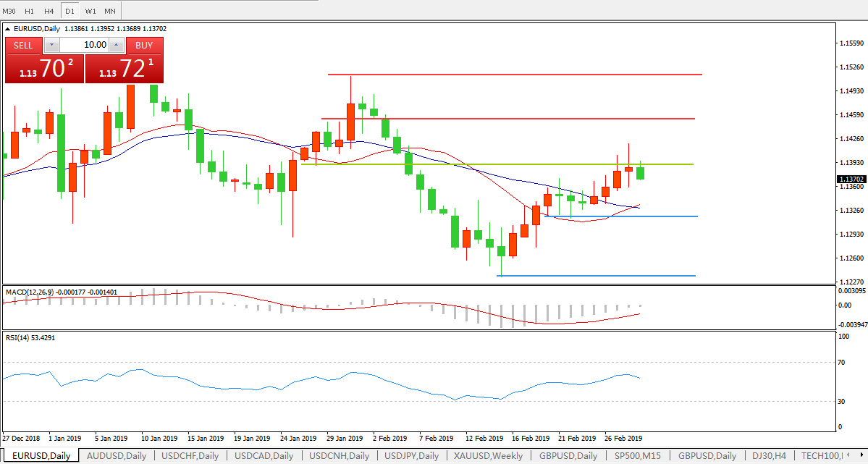Select the top red resistance line
Image resolution: width=868 pixels, height=464 pixels.
pyautogui.click(x=514, y=75)
